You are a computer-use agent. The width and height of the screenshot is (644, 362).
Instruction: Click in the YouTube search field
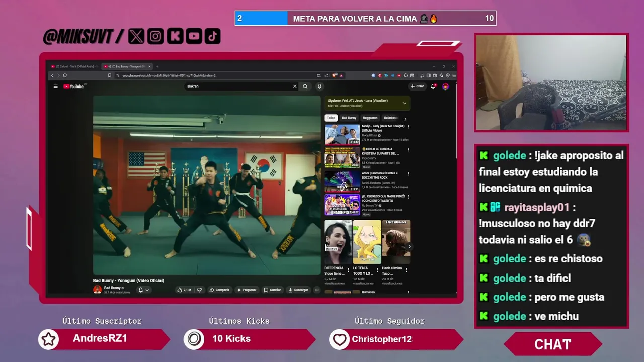(x=238, y=86)
